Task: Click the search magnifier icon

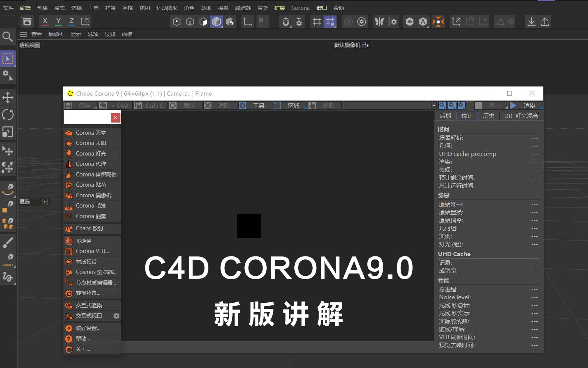Action: click(8, 37)
